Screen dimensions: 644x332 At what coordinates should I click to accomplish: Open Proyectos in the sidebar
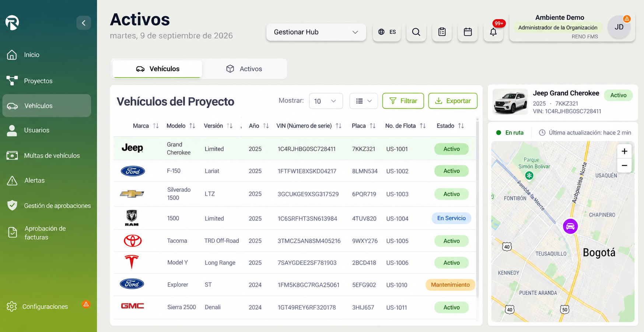click(x=47, y=81)
